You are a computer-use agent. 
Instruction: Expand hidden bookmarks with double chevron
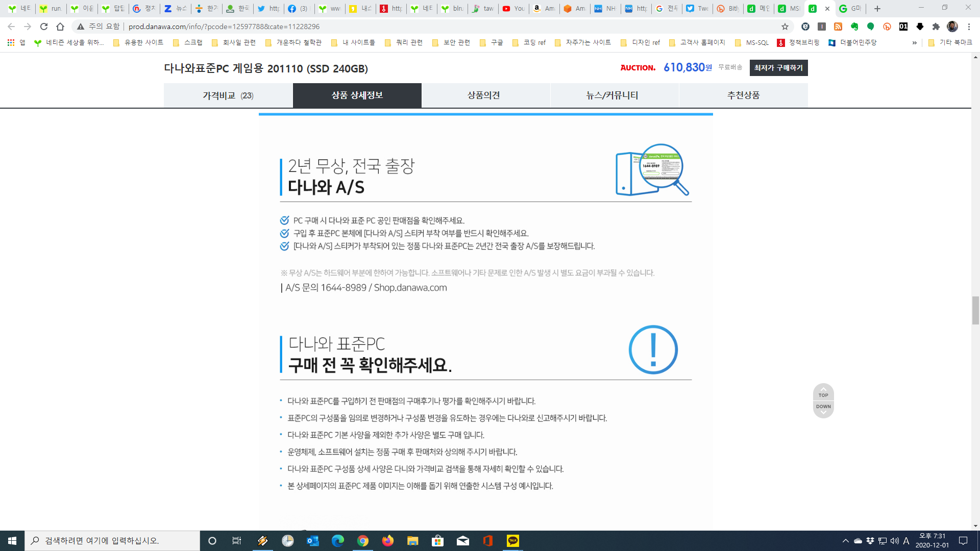click(914, 43)
